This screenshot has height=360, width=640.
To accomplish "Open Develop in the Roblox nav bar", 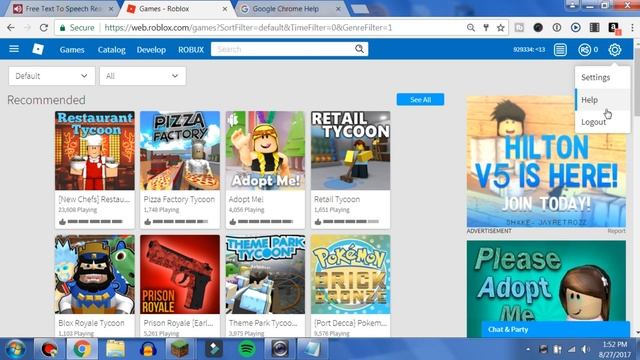I will (151, 50).
